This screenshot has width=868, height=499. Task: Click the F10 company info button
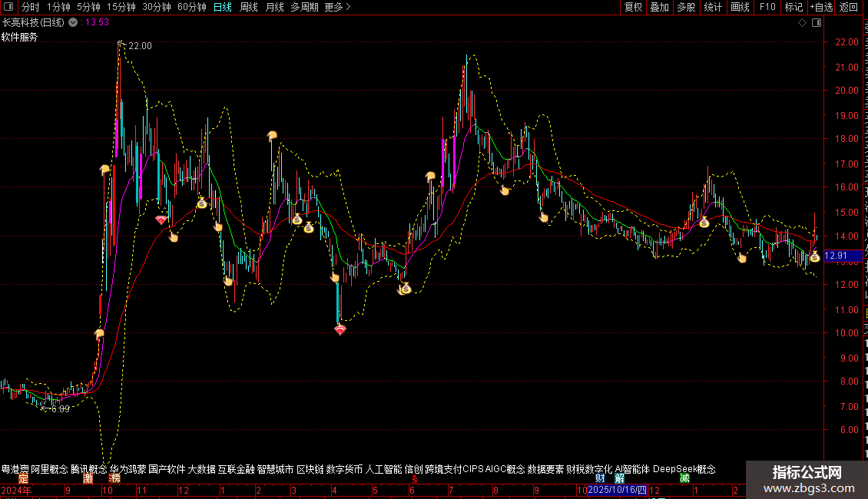click(767, 7)
